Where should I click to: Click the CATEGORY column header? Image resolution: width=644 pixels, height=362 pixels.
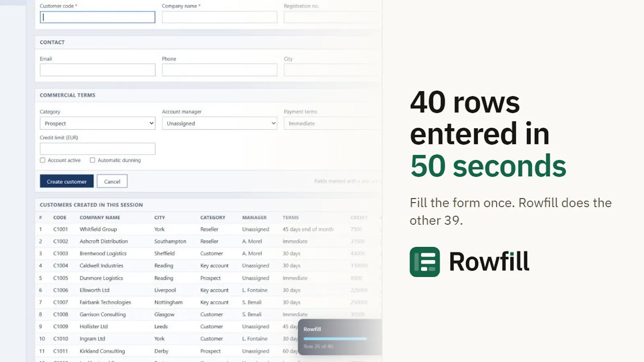pos(213,218)
